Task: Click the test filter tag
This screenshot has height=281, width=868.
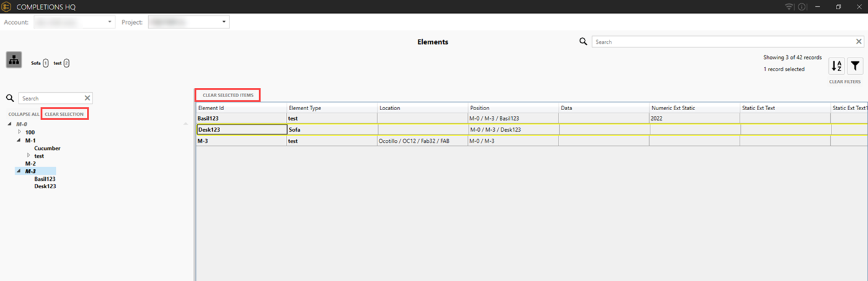Action: point(61,63)
